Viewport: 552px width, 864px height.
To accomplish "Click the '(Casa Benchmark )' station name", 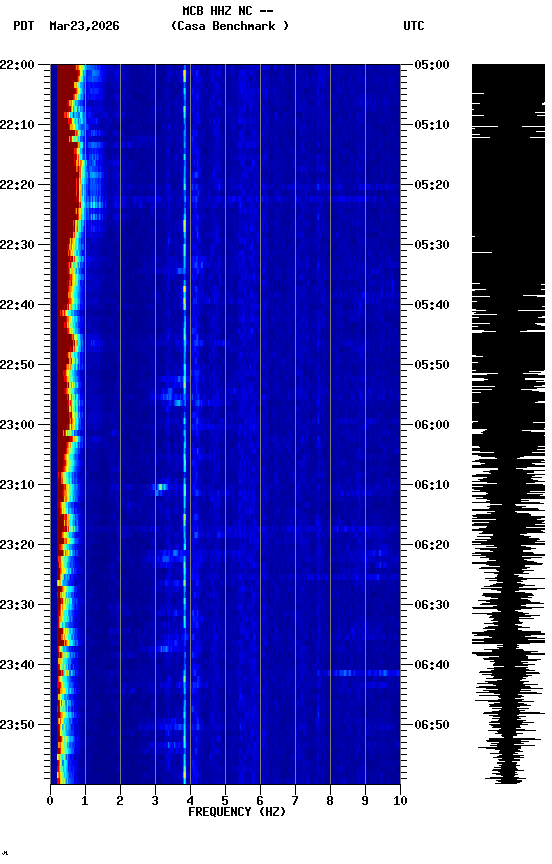I will coord(229,26).
